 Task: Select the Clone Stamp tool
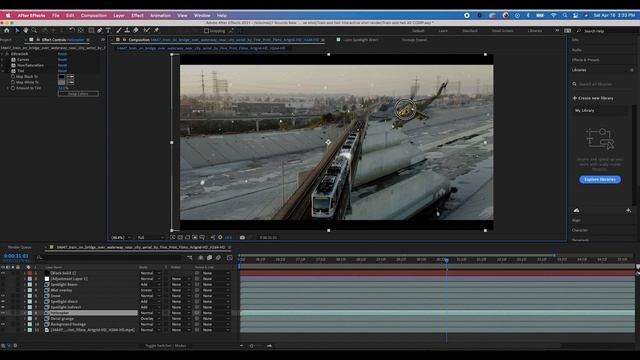[127, 30]
